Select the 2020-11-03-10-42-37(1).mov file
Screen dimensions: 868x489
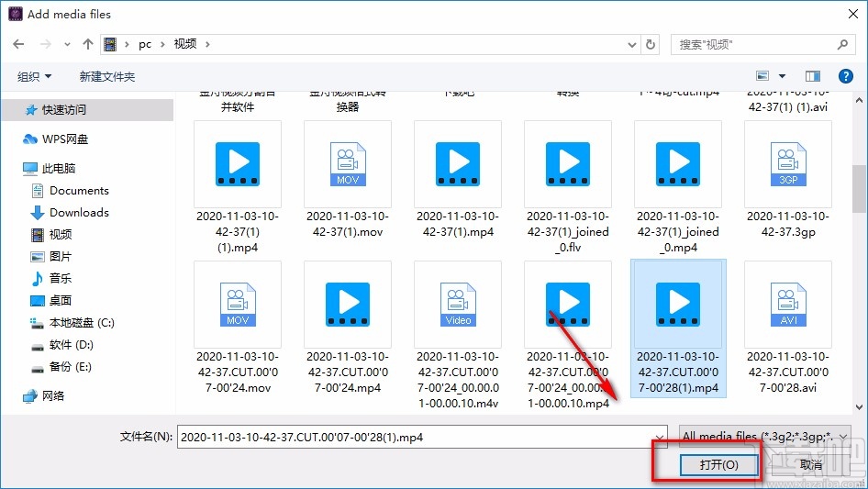pos(348,163)
